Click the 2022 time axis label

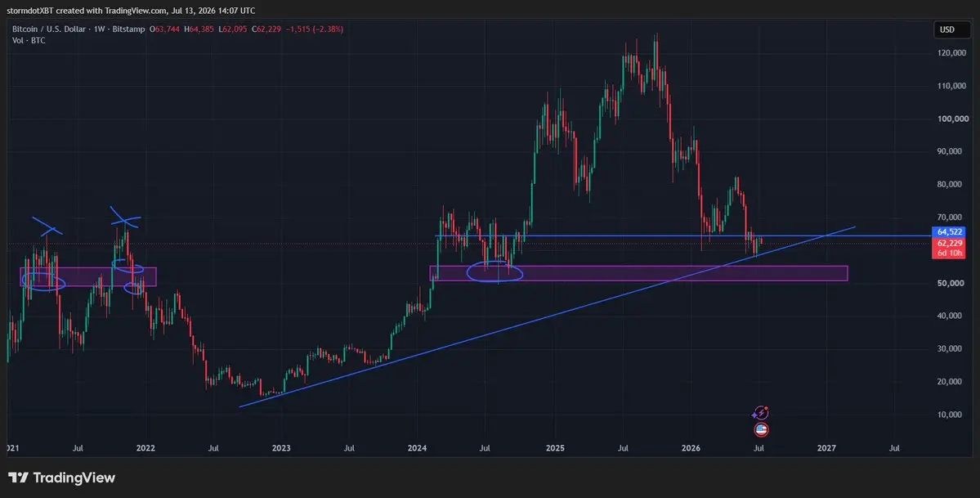(145, 448)
